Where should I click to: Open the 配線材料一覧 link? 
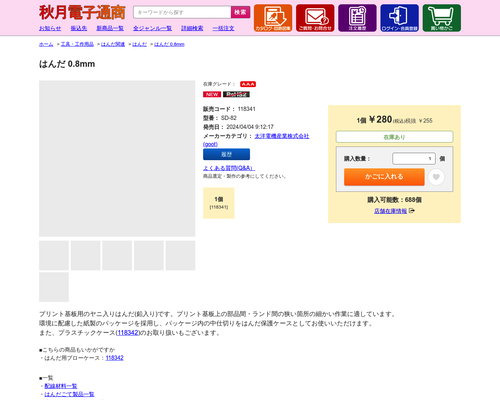click(61, 386)
